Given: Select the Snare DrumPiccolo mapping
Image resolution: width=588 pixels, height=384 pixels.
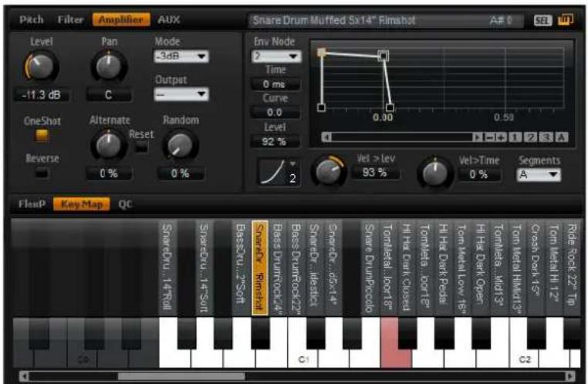Looking at the screenshot, I should [x=370, y=268].
